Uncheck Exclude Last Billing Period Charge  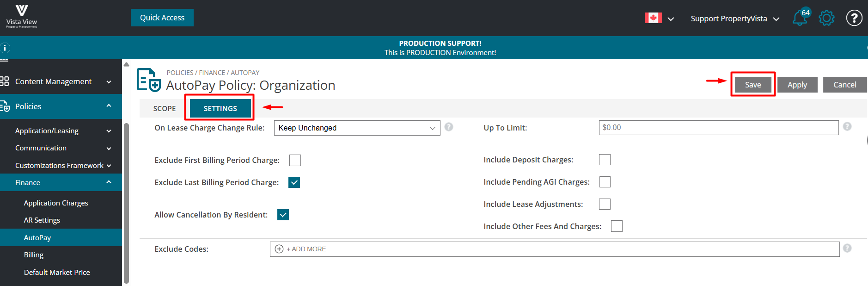click(x=294, y=182)
